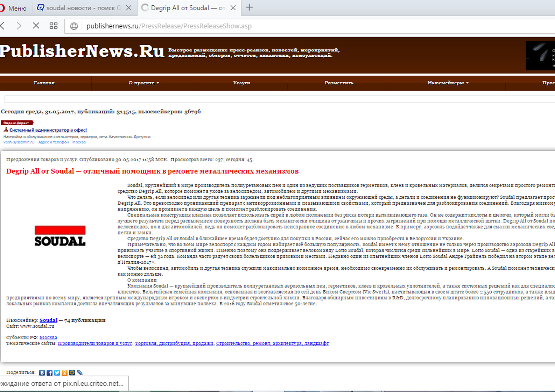
Task: Click the 'О компании' line in the article
Action: click(x=142, y=280)
